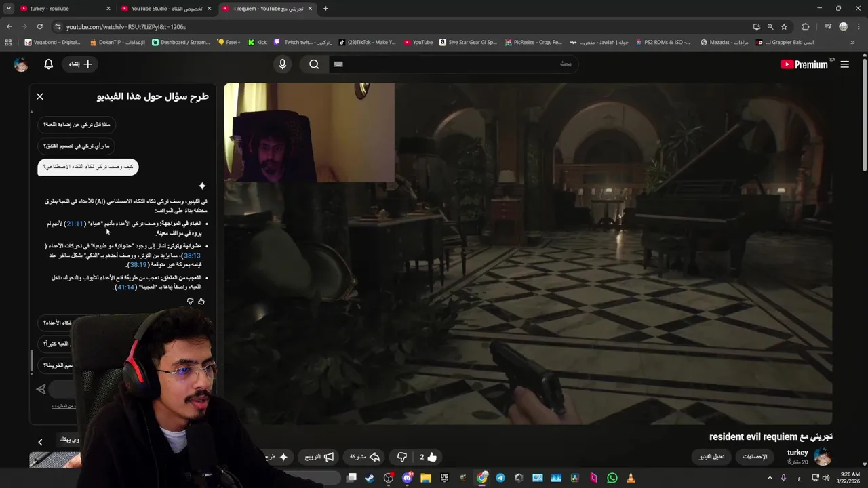This screenshot has height=488, width=868.
Task: Open the turkey channel avatar
Action: point(822,456)
